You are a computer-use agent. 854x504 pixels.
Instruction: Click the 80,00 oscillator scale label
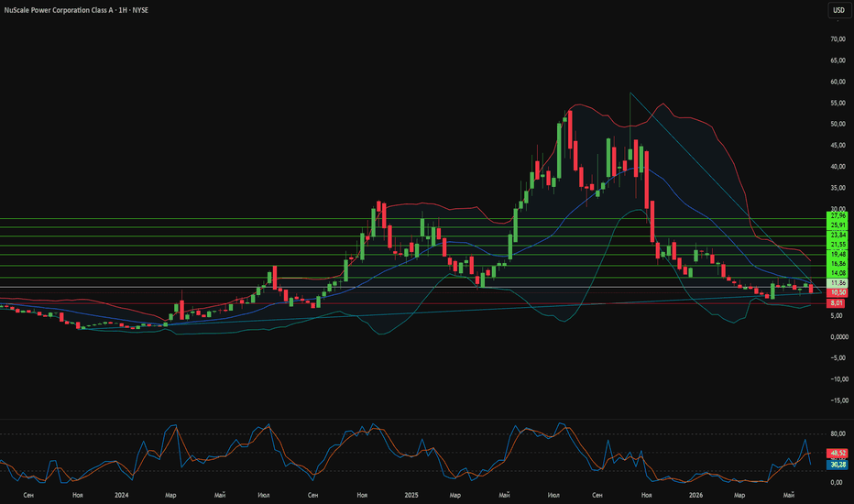(x=838, y=434)
